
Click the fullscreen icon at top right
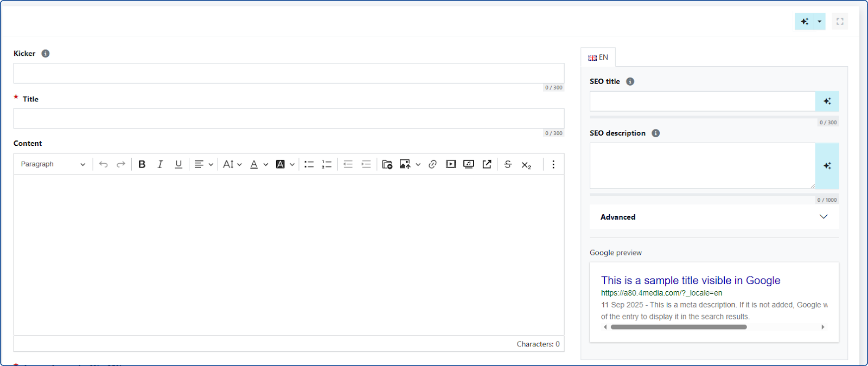(840, 22)
